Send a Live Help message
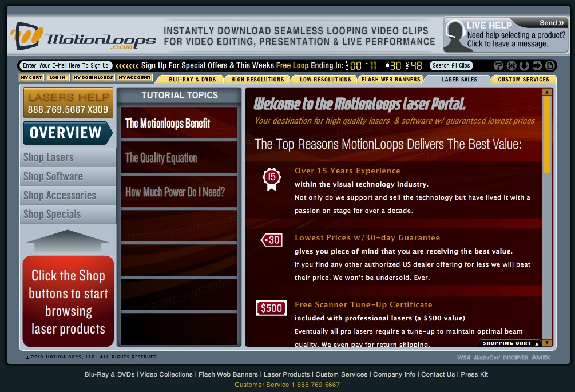Screen dimensions: 575x392 tap(551, 23)
